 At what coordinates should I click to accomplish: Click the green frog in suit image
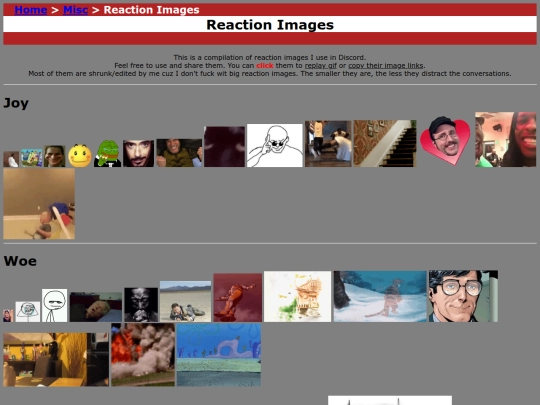107,154
